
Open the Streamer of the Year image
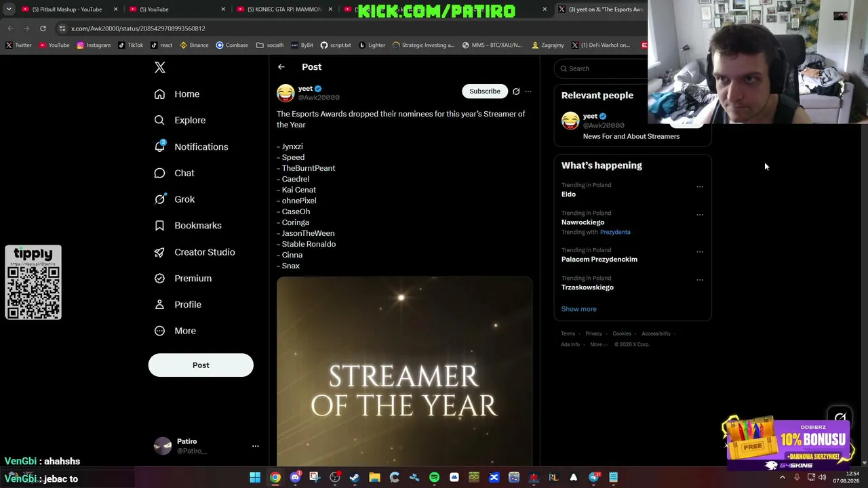pos(404,371)
